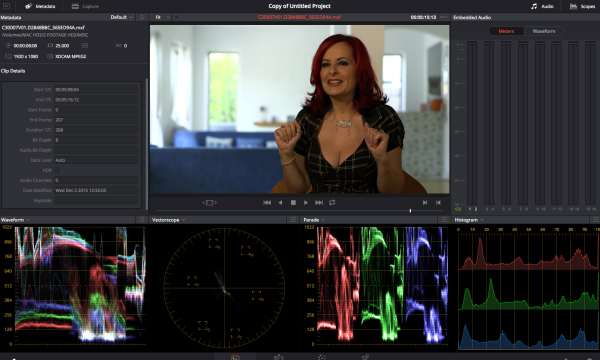This screenshot has width=600, height=360.
Task: Open the viewer three-dot options menu
Action: (x=443, y=17)
